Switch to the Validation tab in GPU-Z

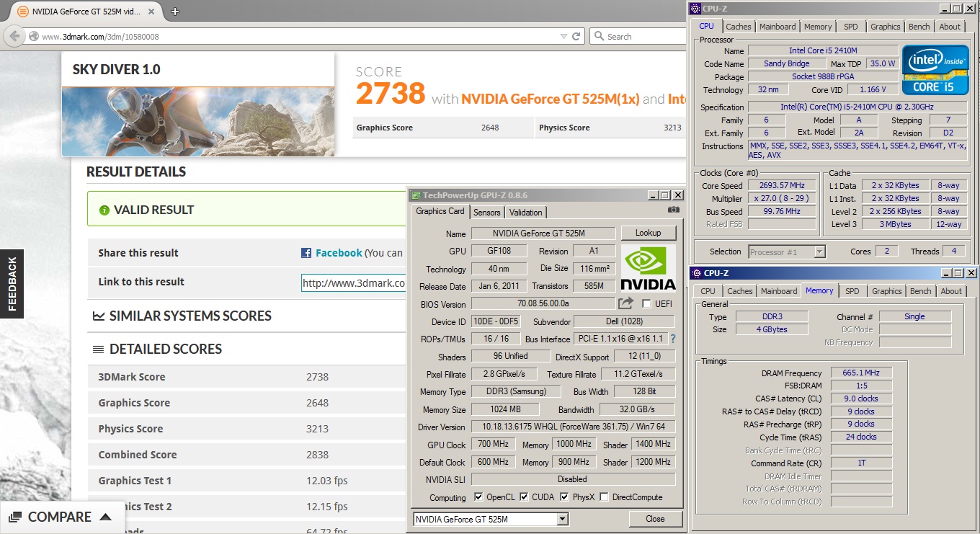pyautogui.click(x=525, y=212)
